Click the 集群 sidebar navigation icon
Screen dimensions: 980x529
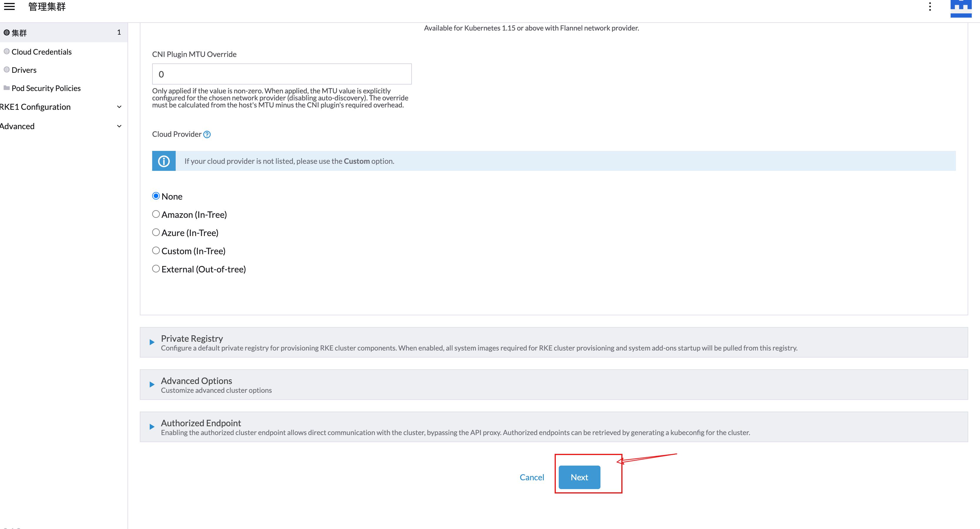[x=7, y=33]
